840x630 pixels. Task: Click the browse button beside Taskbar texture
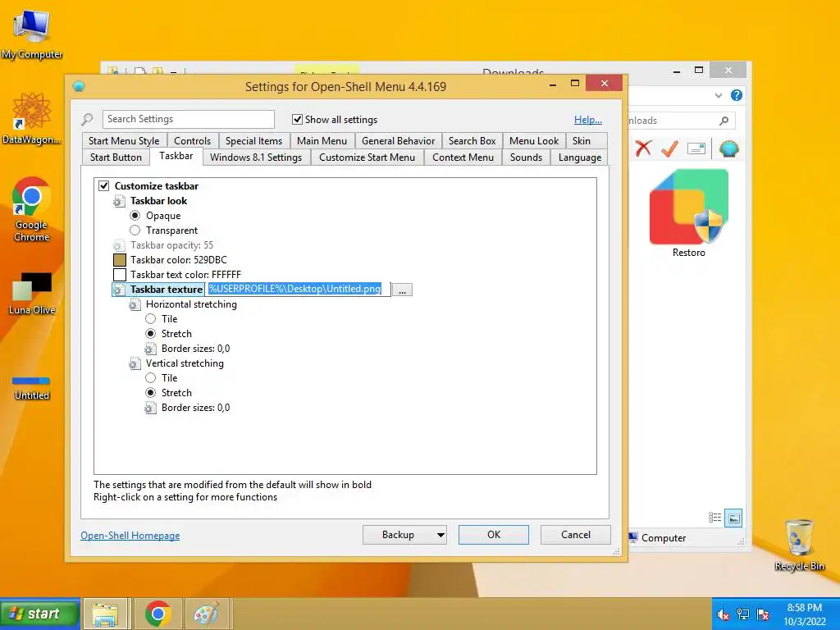(x=402, y=290)
